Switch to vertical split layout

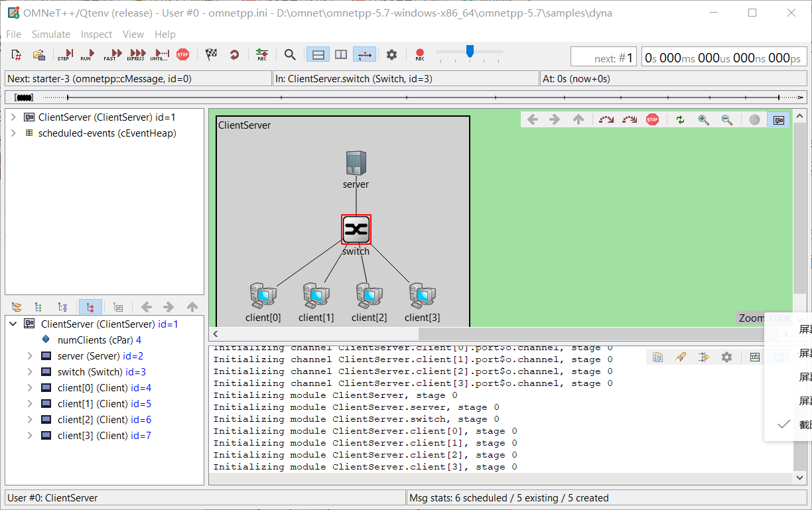click(341, 55)
